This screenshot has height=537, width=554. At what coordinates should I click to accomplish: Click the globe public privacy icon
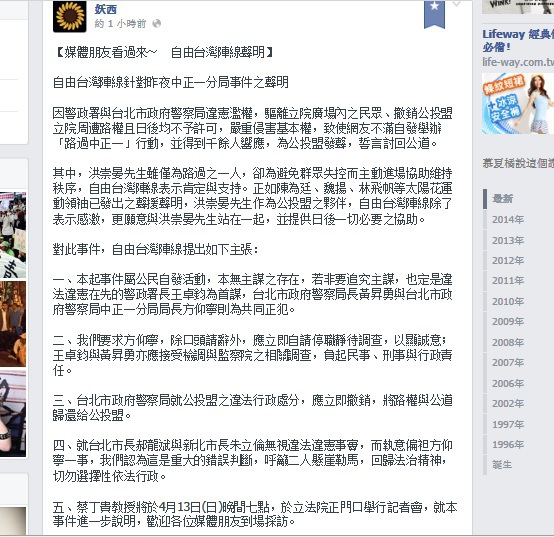click(x=157, y=24)
